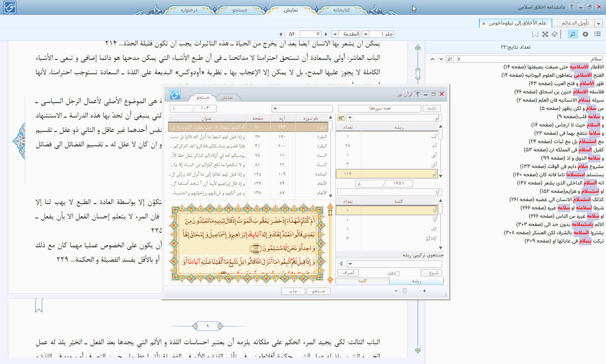Toggle full screen expand icon
Viewport: 606px width, 364px height.
click(545, 34)
